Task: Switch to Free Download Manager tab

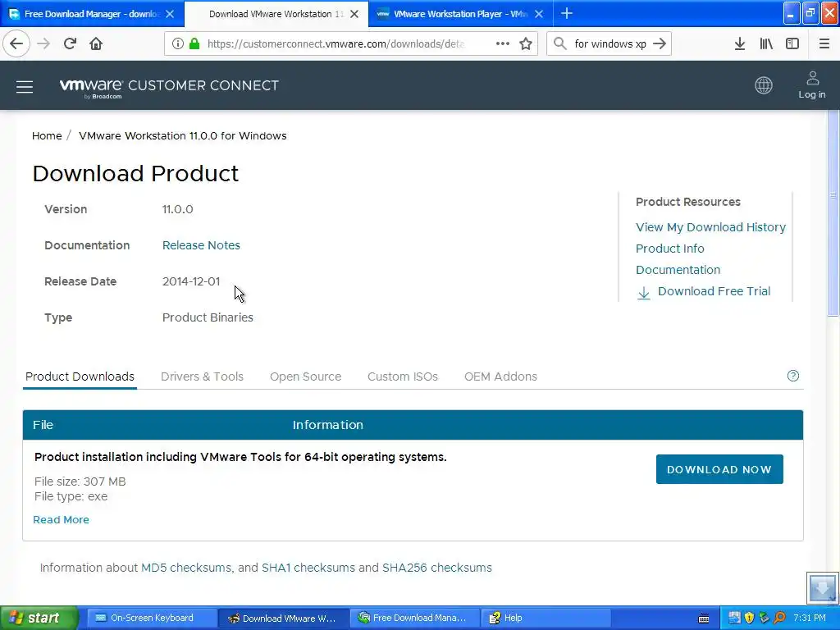Action: click(92, 14)
